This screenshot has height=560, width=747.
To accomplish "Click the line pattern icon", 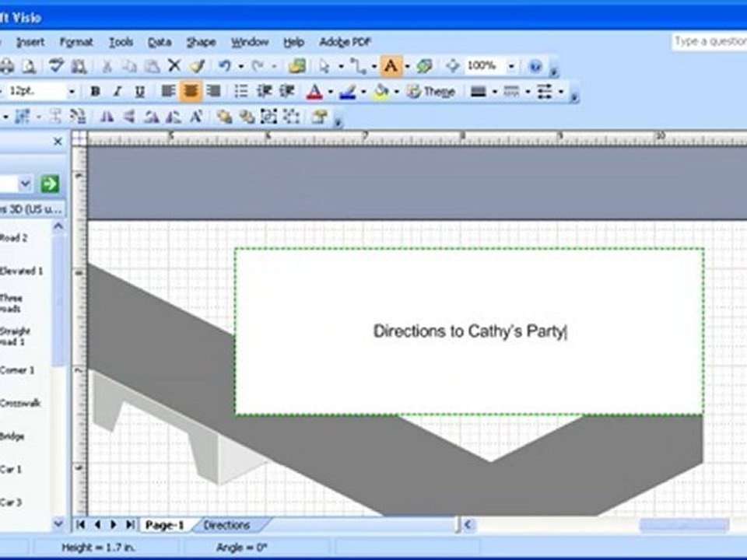I will [512, 91].
